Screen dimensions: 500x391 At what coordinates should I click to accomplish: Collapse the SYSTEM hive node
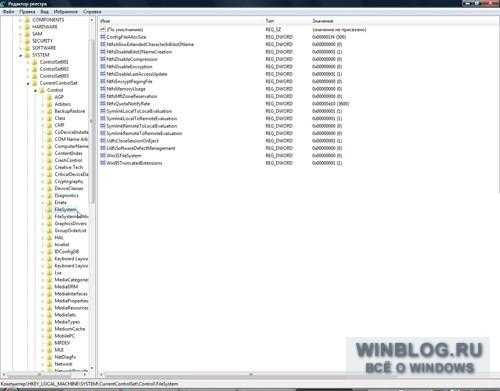[x=21, y=55]
